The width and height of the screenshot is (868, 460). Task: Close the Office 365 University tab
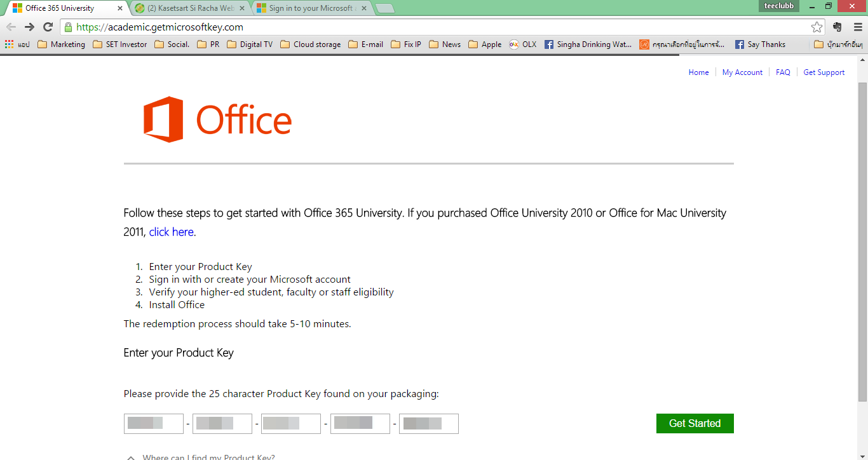pyautogui.click(x=120, y=9)
